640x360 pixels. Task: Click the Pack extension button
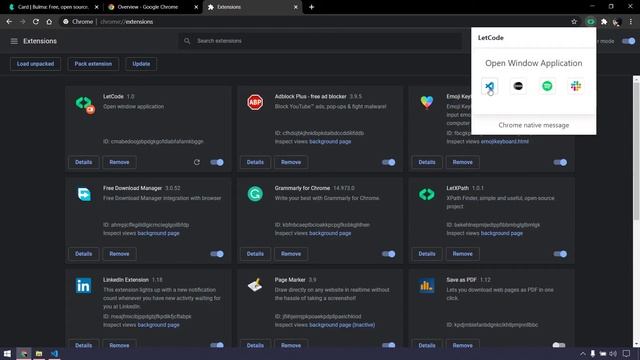tap(93, 64)
